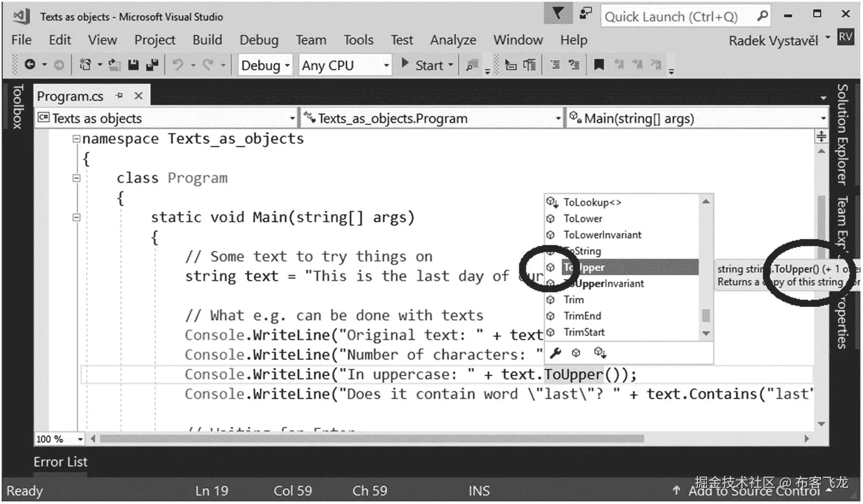Screen dimensions: 863x504
Task: Click the Undo arrow icon
Action: (177, 65)
